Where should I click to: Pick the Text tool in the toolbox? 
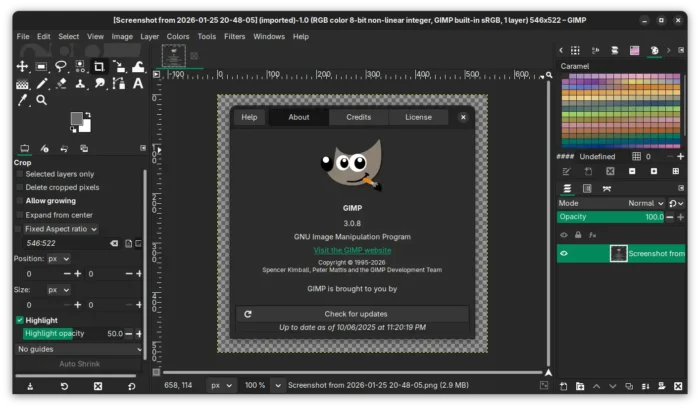coord(138,83)
